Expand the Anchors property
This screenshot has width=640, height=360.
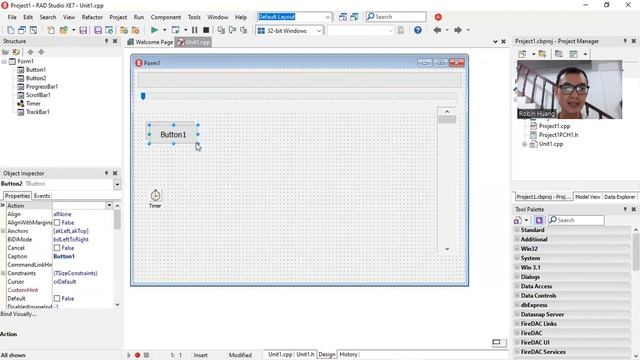coord(3,231)
